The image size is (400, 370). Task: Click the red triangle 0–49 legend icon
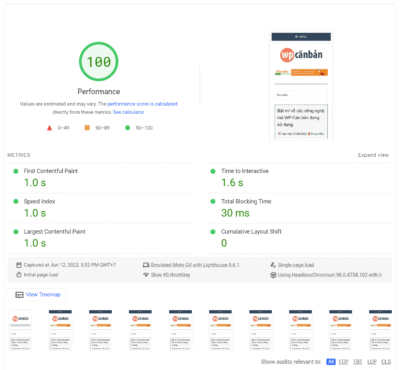tap(49, 128)
